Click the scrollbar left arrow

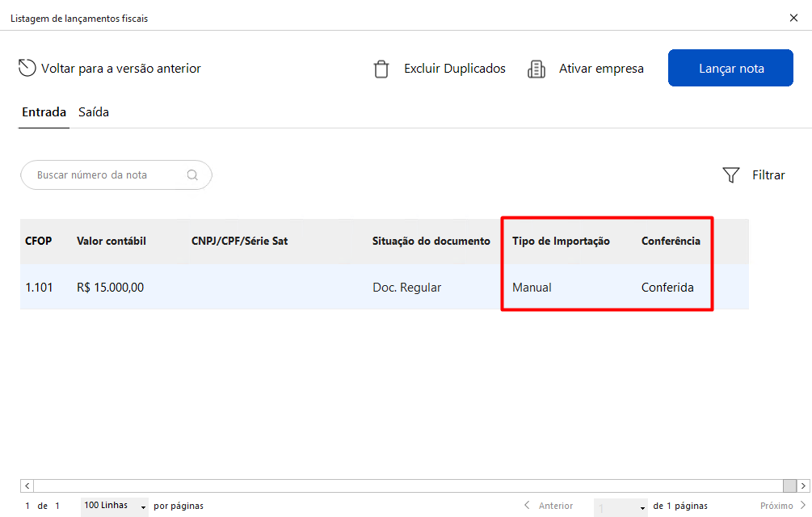click(x=27, y=485)
